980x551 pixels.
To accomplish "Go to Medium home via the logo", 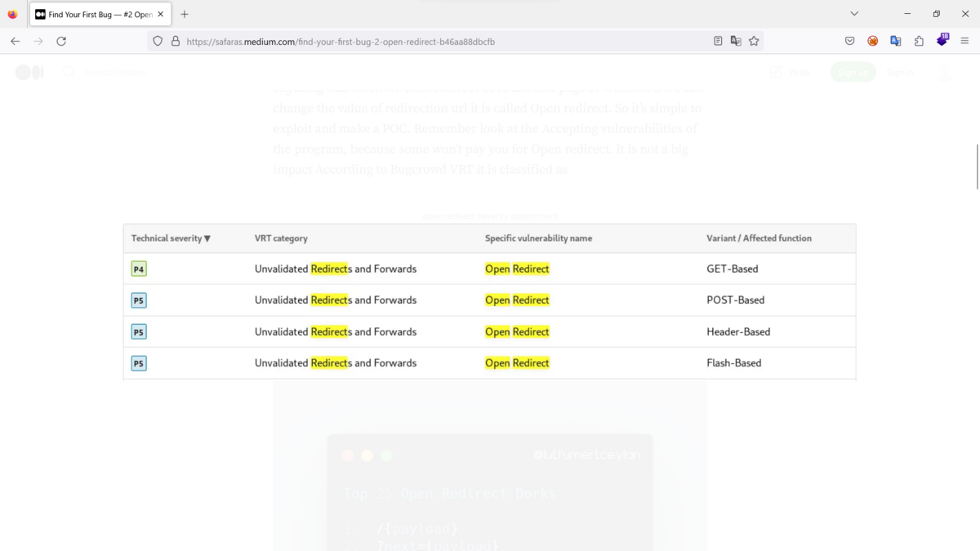I will [x=29, y=73].
